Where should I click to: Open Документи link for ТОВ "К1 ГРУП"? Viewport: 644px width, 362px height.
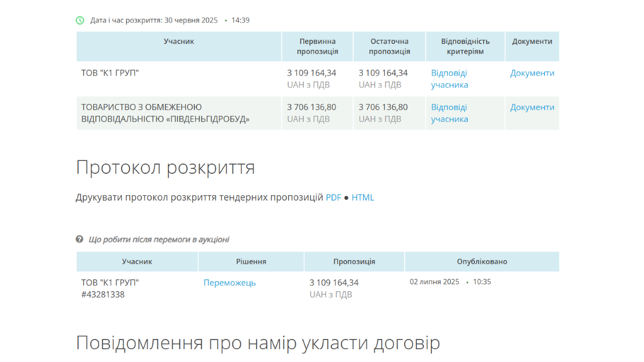coord(532,73)
